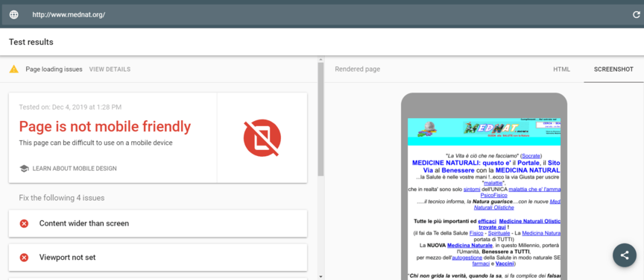Click the Rendered page label
Image resolution: width=644 pixels, height=280 pixels.
coord(357,69)
